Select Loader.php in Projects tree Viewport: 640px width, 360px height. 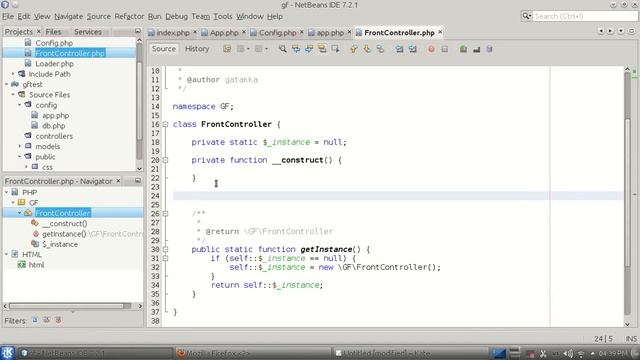tap(54, 64)
